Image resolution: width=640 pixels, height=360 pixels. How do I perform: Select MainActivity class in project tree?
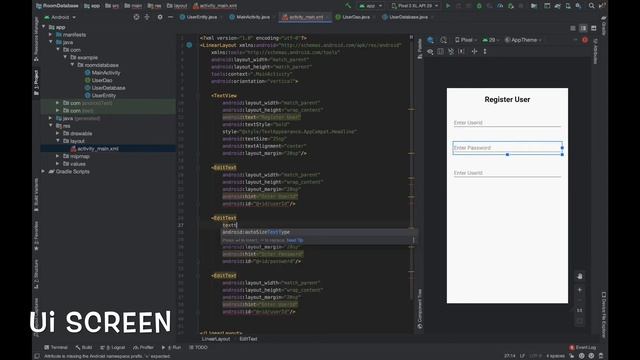tap(106, 73)
